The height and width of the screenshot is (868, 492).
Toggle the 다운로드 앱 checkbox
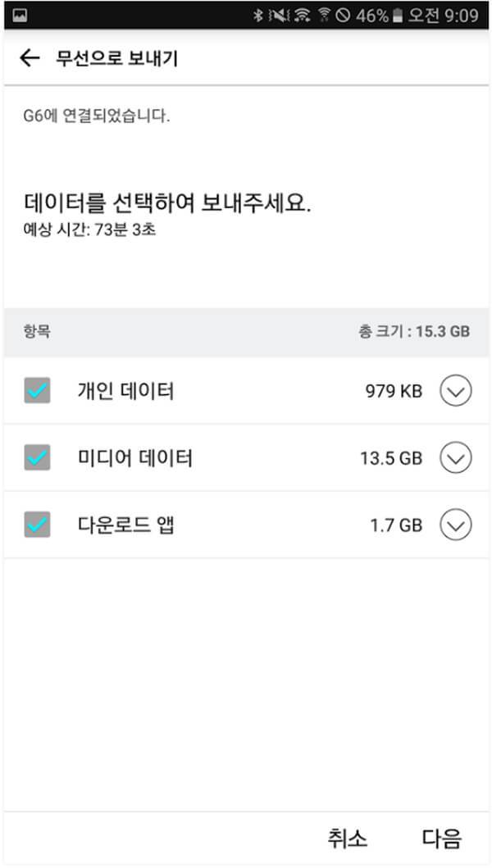pyautogui.click(x=37, y=525)
